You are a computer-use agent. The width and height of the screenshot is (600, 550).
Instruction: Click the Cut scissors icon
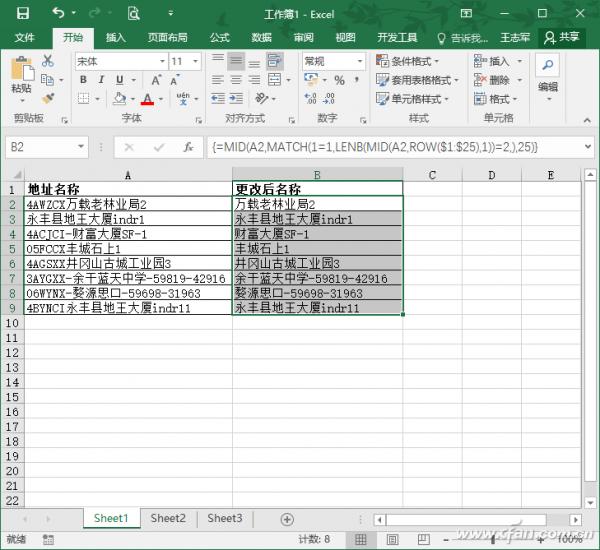coord(48,61)
